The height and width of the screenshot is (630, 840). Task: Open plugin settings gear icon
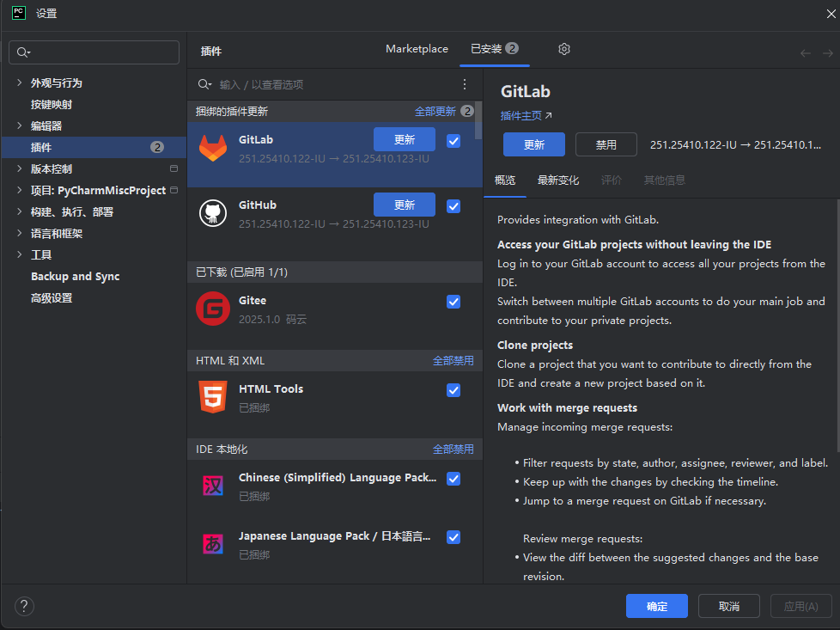pos(563,49)
